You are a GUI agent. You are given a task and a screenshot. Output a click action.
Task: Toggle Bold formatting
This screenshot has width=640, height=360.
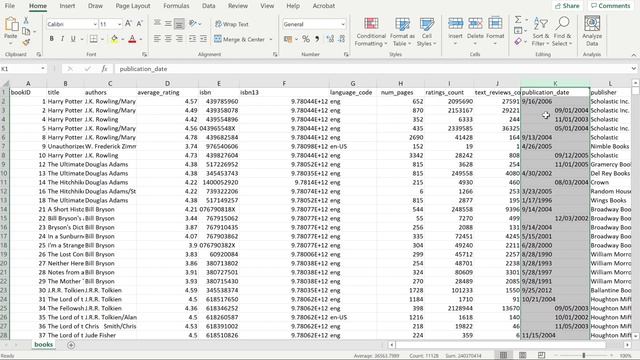tap(51, 39)
